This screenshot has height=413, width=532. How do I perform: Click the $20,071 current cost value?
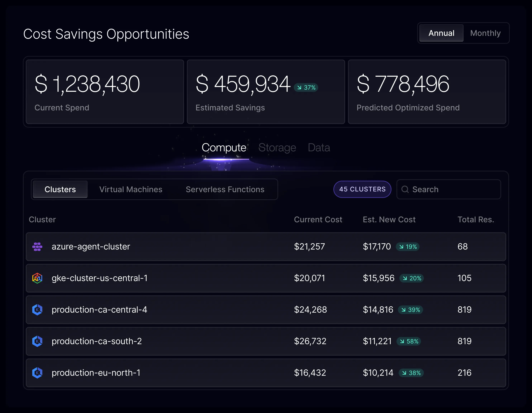pyautogui.click(x=310, y=278)
